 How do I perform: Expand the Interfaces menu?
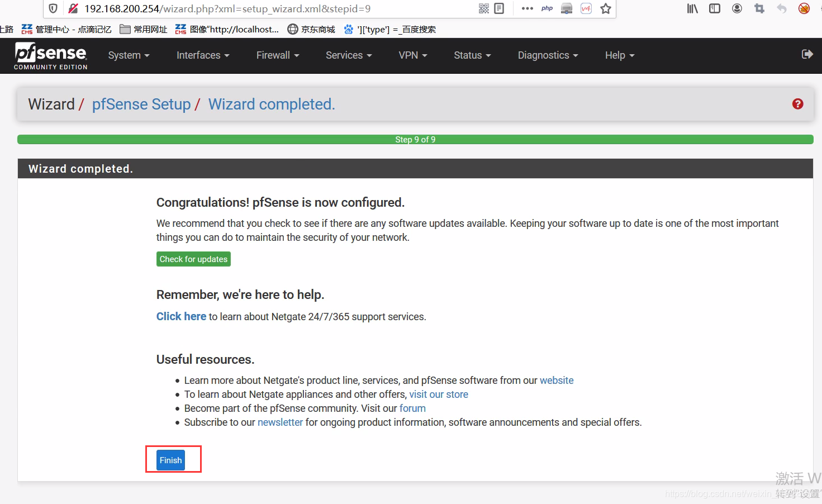click(x=203, y=55)
